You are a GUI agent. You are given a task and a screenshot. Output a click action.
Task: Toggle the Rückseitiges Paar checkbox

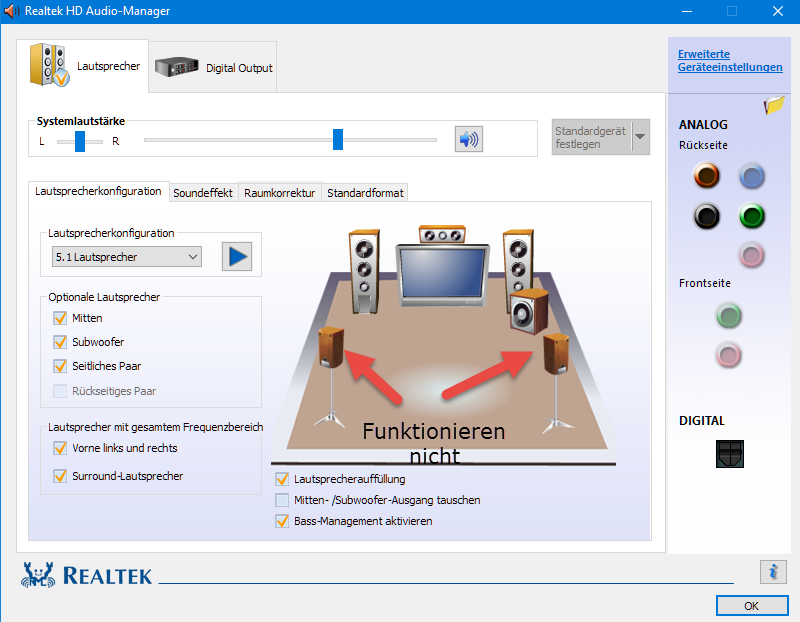click(60, 391)
